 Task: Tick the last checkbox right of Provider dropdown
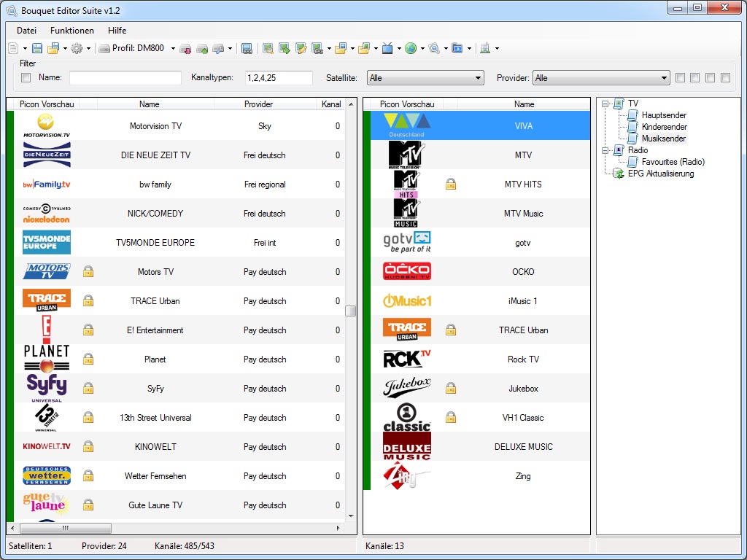[726, 77]
